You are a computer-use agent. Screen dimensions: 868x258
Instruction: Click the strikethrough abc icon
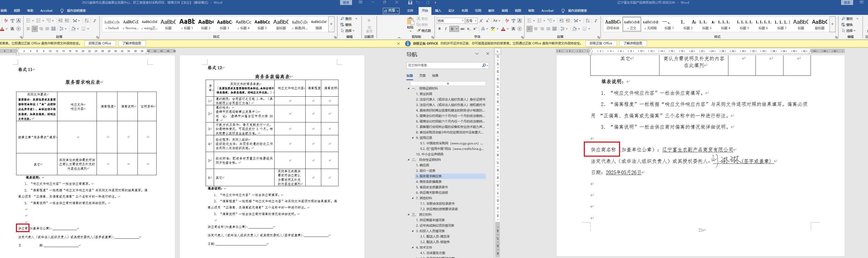pos(462,29)
